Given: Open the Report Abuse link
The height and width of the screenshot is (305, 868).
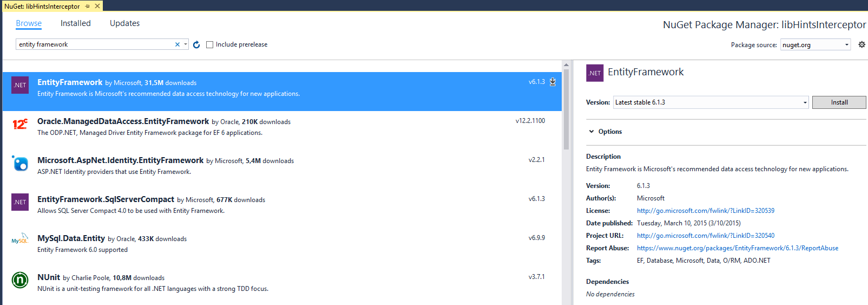Looking at the screenshot, I should [x=738, y=248].
